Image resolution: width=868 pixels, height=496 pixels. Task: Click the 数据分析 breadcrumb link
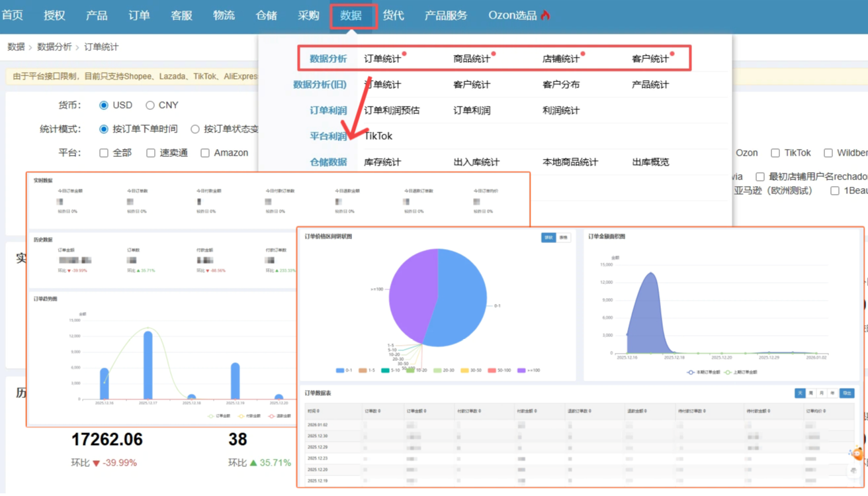[x=54, y=47]
